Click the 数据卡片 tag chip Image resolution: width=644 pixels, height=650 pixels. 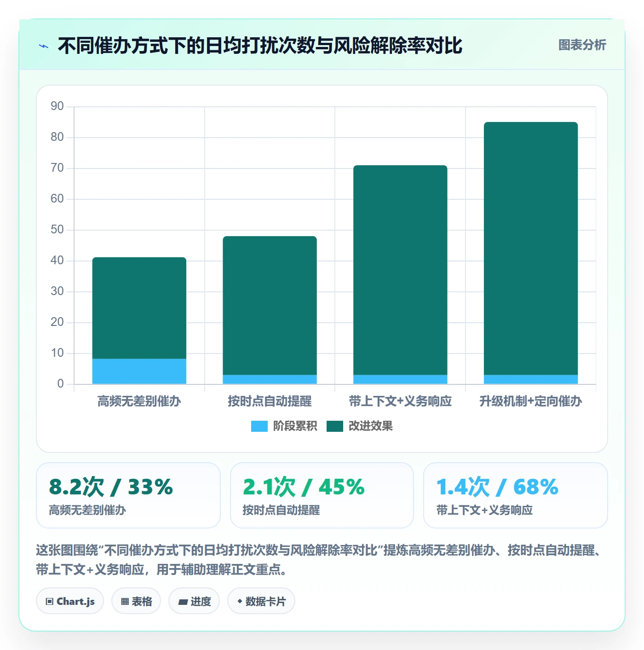coord(261,601)
